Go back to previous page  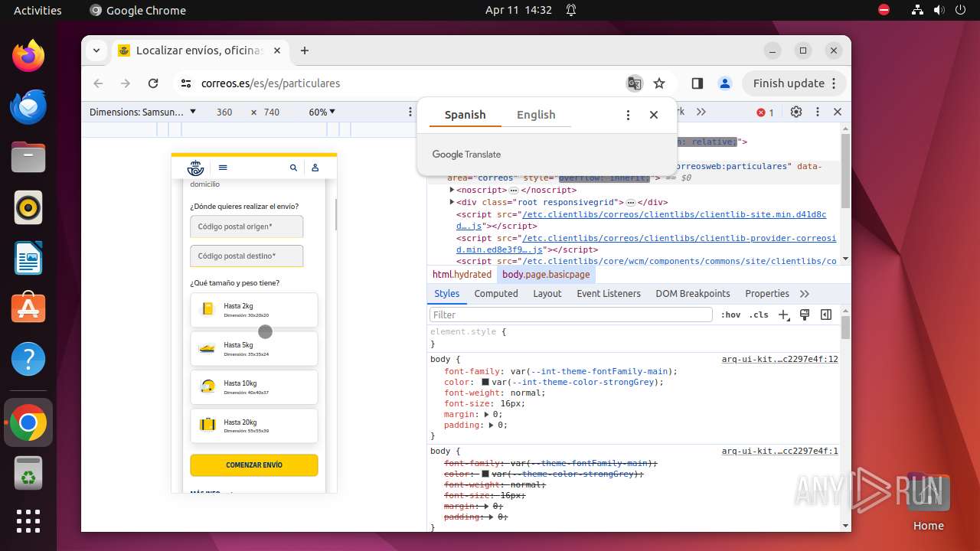click(x=98, y=83)
